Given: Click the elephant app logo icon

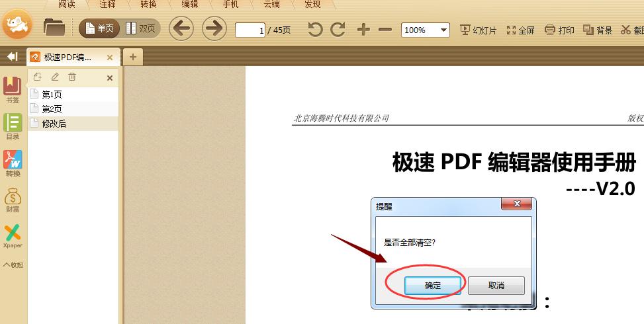Looking at the screenshot, I should 17,24.
